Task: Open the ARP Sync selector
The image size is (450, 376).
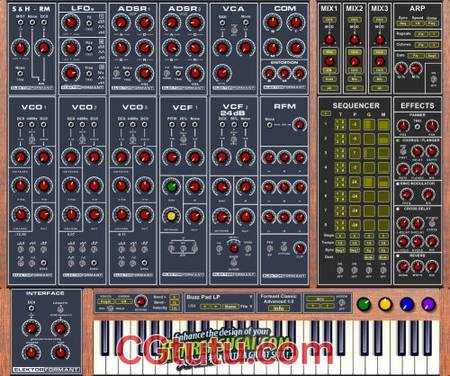Action: [x=403, y=24]
